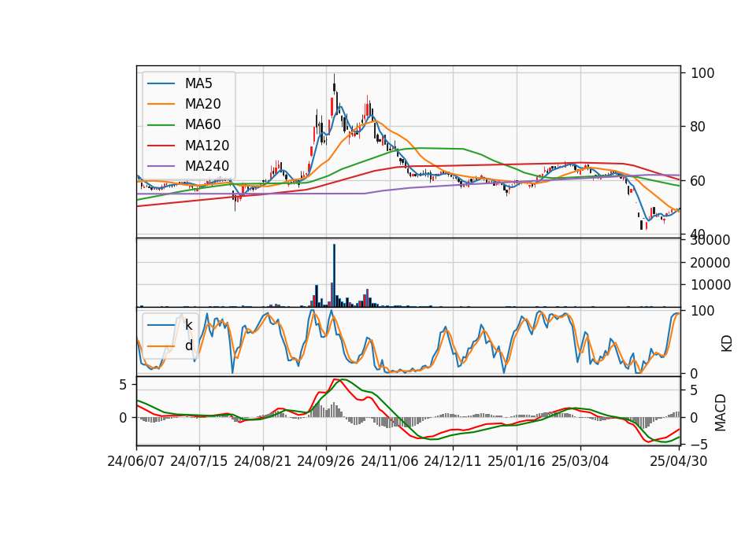Screen dimensions: 756x543
Task: Click the k legend label in KD panel
Action: [188, 325]
